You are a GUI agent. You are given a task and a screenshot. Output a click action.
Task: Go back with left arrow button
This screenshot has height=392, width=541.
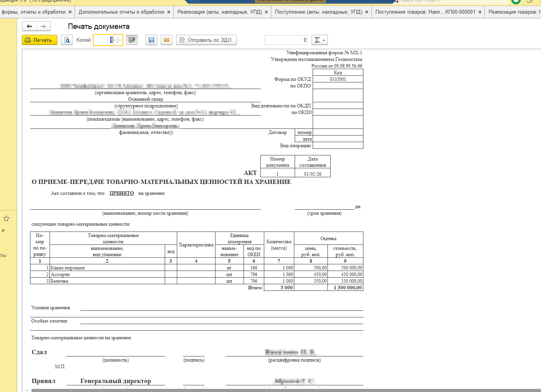(x=29, y=26)
